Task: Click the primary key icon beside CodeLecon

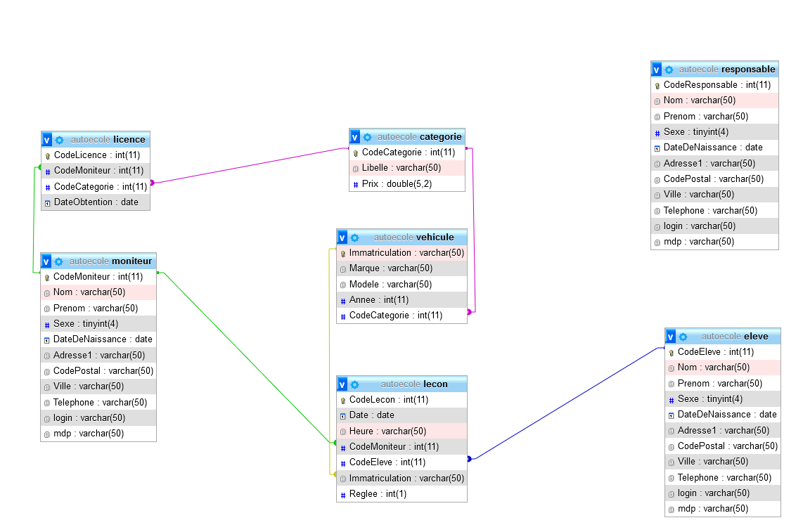Action: tap(342, 400)
